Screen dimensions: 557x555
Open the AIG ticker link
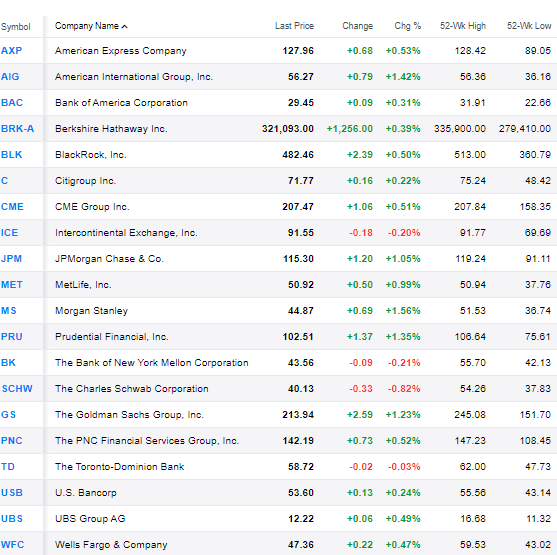click(10, 76)
